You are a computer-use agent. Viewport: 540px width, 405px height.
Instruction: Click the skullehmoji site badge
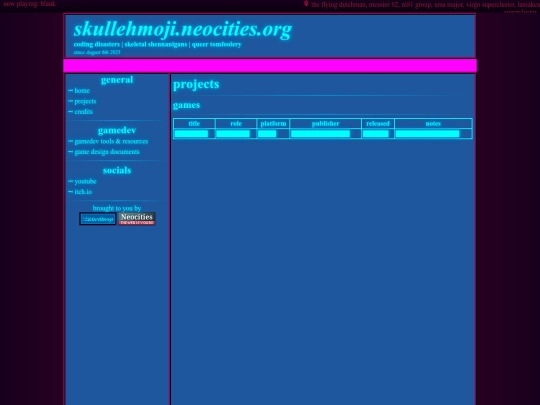coord(98,219)
